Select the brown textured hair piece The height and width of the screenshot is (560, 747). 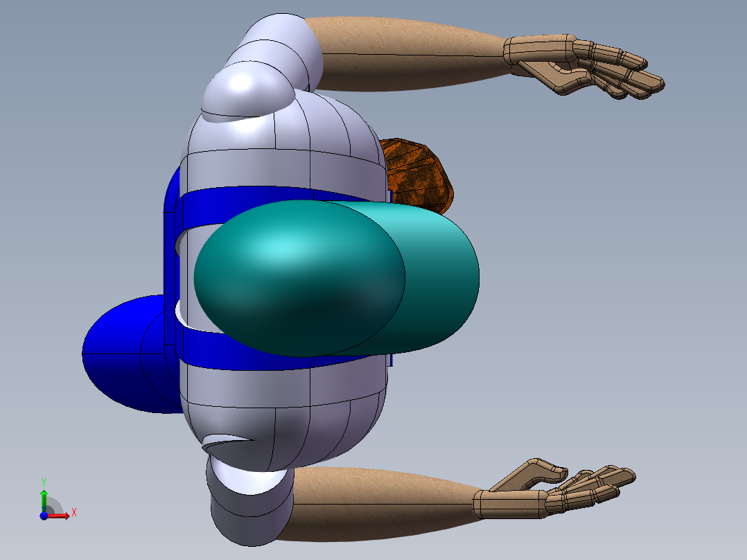419,177
